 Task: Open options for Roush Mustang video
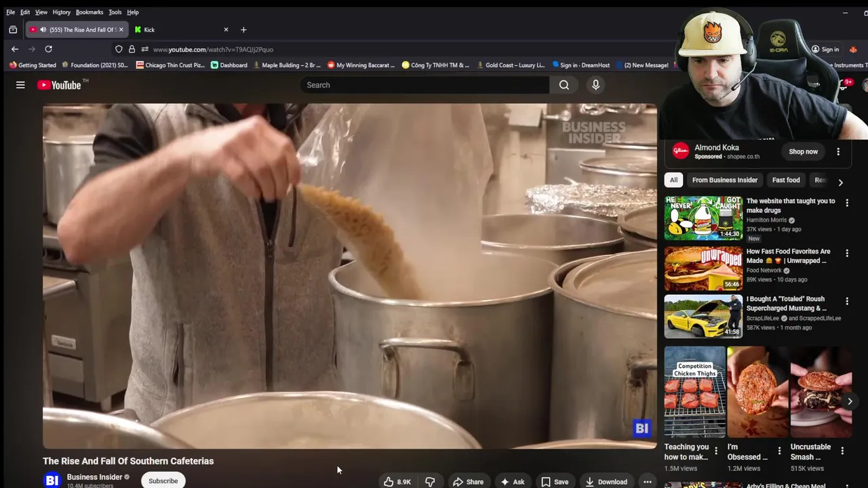[x=846, y=300]
